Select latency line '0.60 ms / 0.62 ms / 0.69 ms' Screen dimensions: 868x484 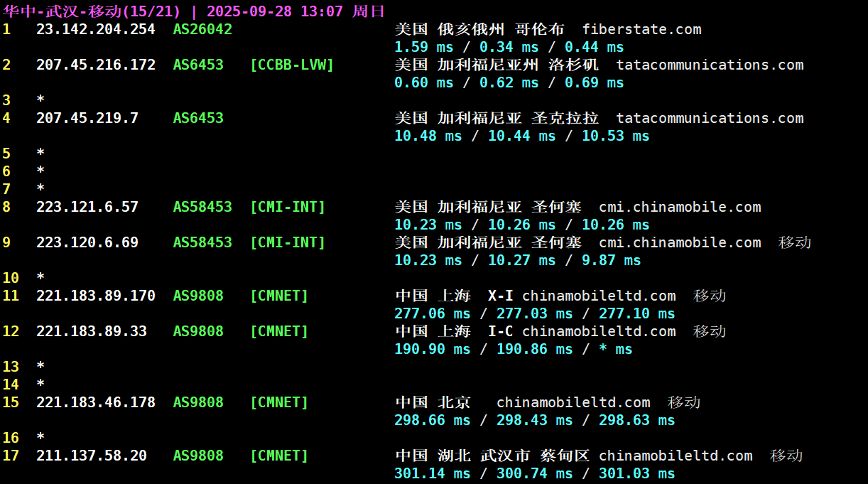click(509, 82)
